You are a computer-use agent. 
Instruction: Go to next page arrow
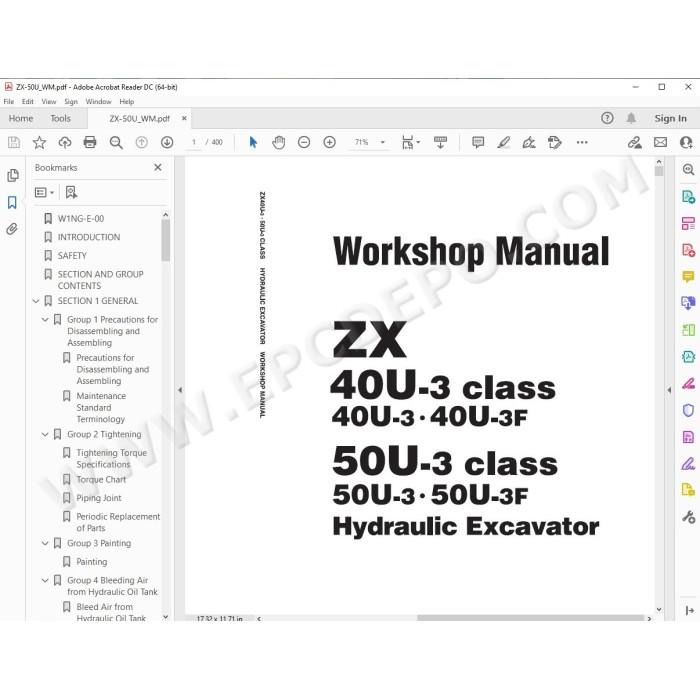click(x=167, y=142)
